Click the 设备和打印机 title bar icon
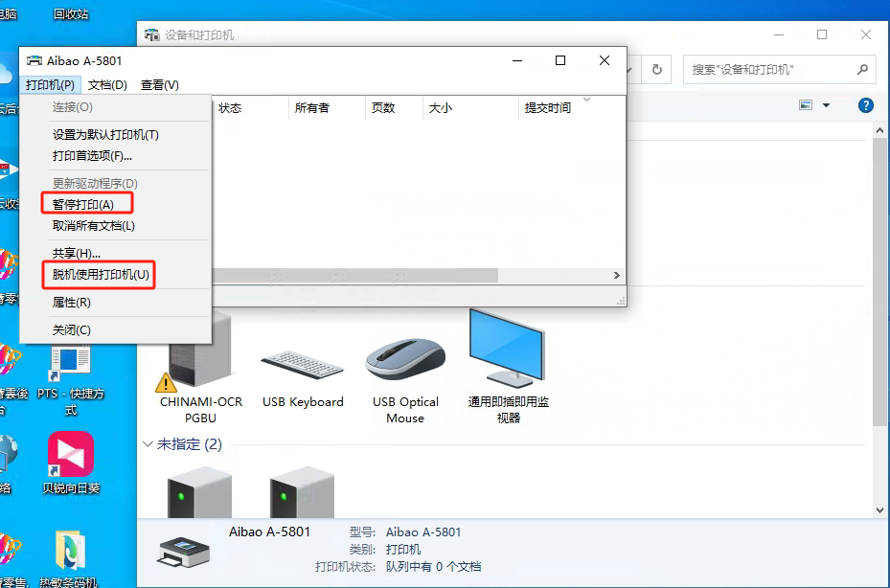 coord(151,35)
